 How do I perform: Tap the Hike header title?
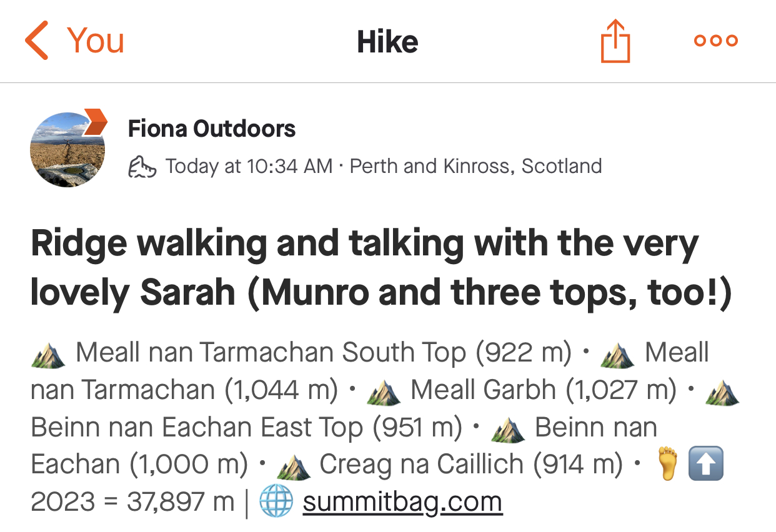click(387, 42)
